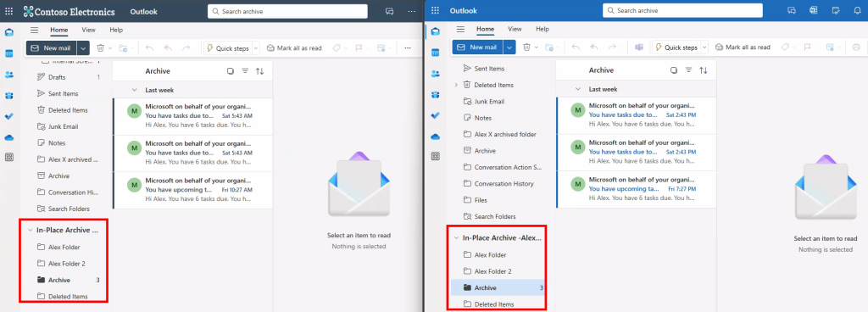Click the OneNote feed icon in the blue Outlook header
Image resolution: width=868 pixels, height=312 pixels.
(813, 10)
